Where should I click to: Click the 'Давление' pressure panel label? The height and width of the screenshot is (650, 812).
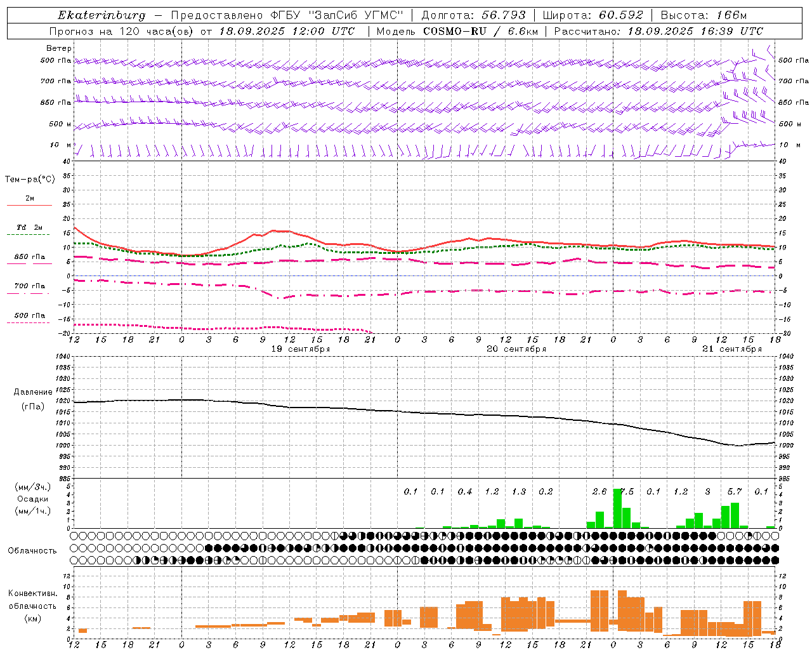click(x=33, y=392)
